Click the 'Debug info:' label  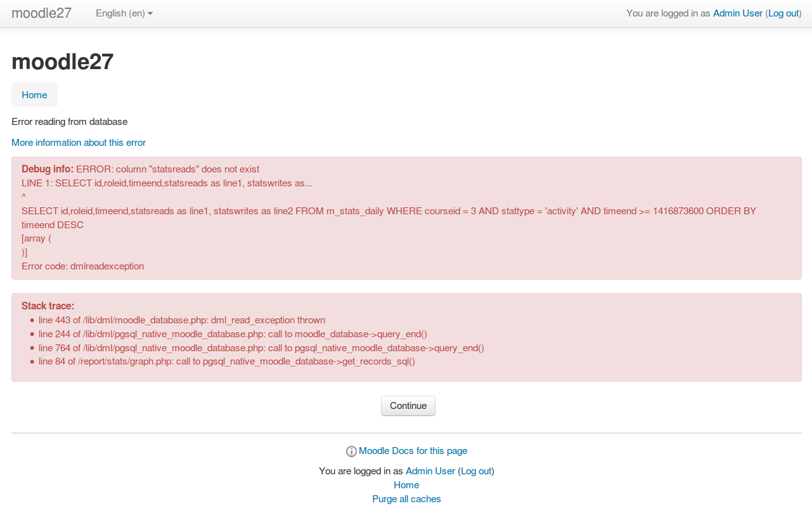point(48,169)
